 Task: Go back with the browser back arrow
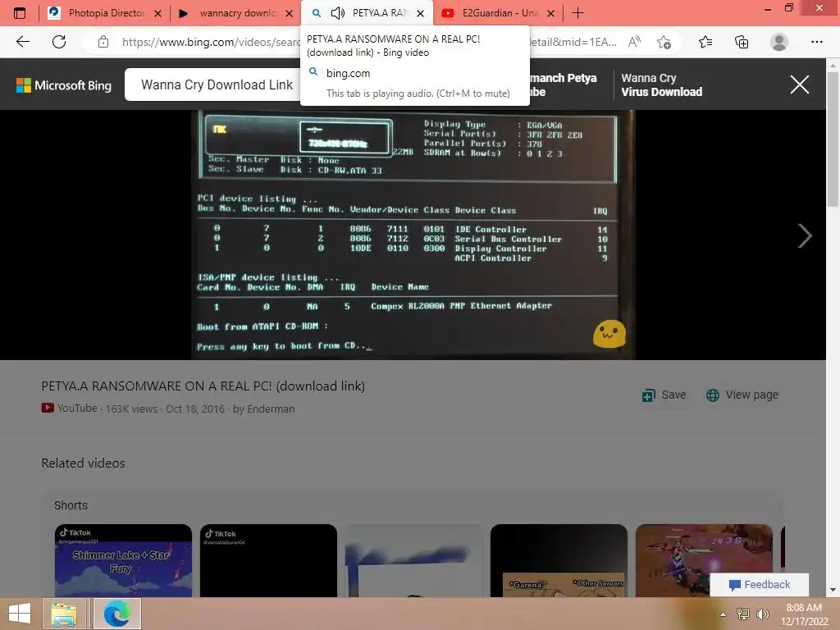click(x=22, y=42)
